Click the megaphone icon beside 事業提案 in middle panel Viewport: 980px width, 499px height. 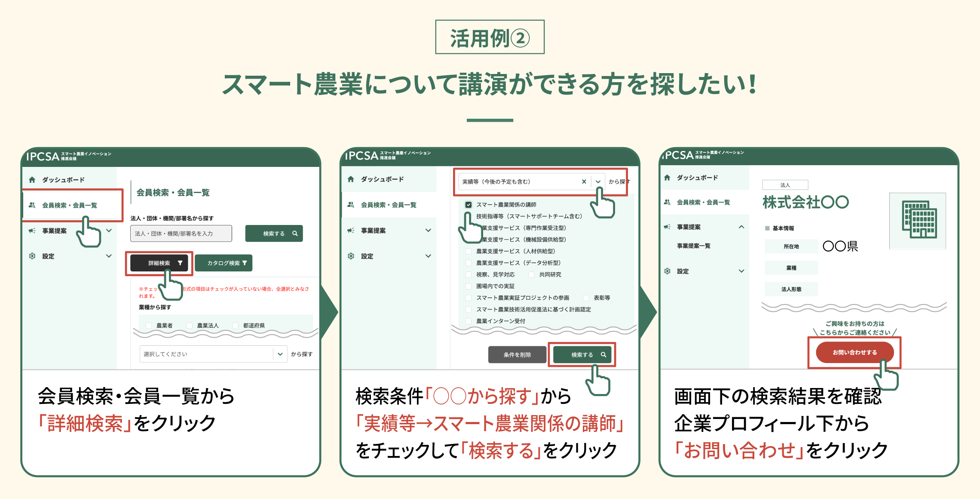coord(351,231)
